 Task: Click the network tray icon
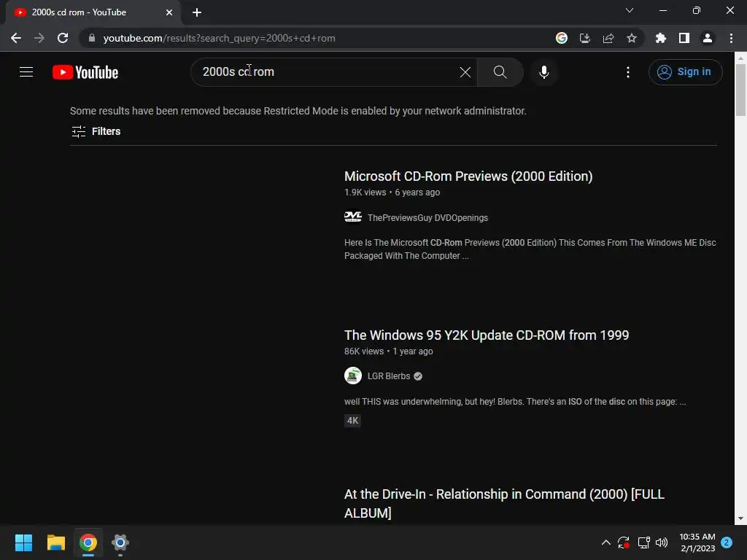pos(643,542)
